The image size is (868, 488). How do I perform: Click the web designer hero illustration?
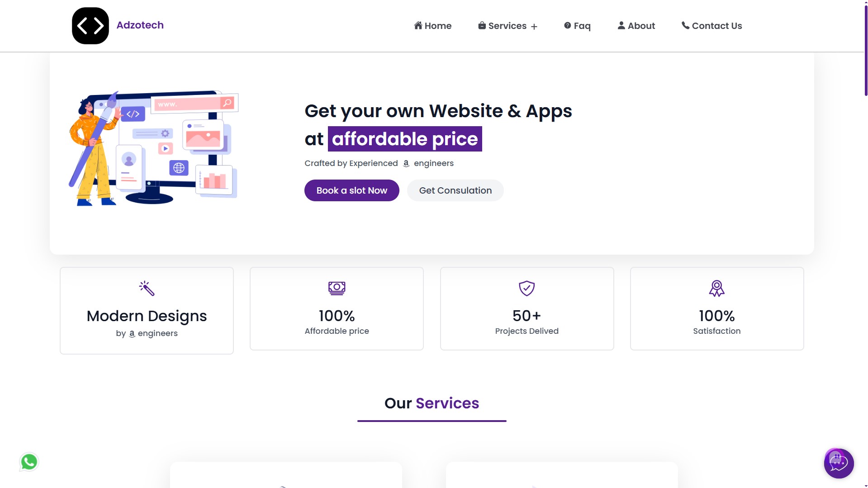[153, 148]
